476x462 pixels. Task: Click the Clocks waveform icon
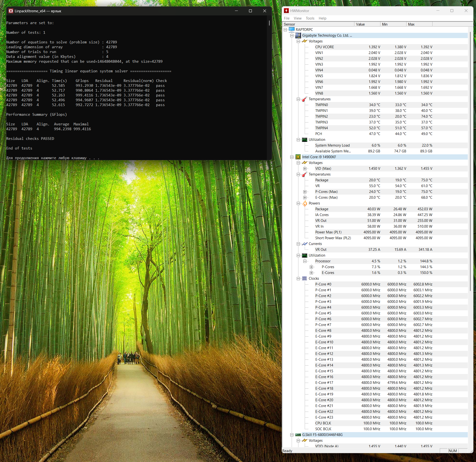click(304, 279)
